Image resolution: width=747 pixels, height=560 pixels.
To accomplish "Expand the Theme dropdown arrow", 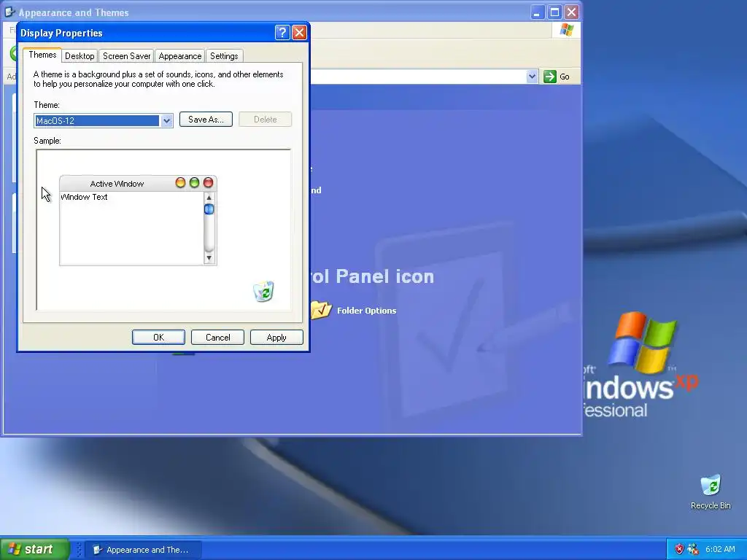I will (166, 121).
